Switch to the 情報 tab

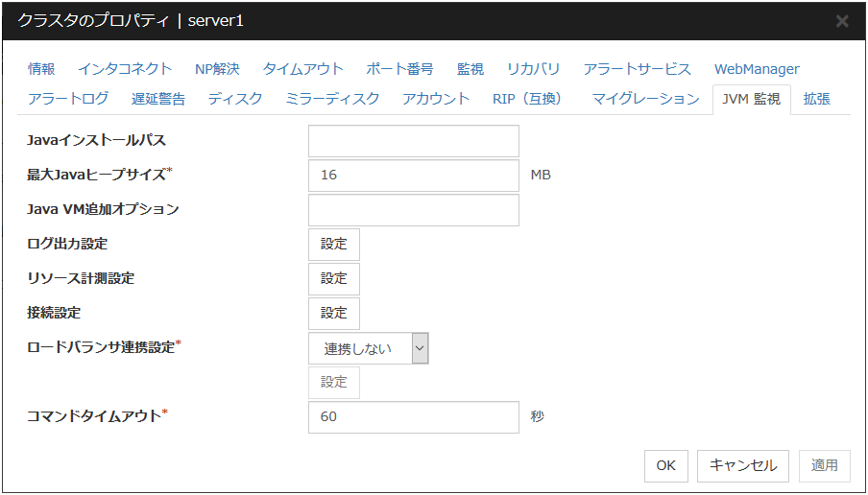(x=41, y=69)
